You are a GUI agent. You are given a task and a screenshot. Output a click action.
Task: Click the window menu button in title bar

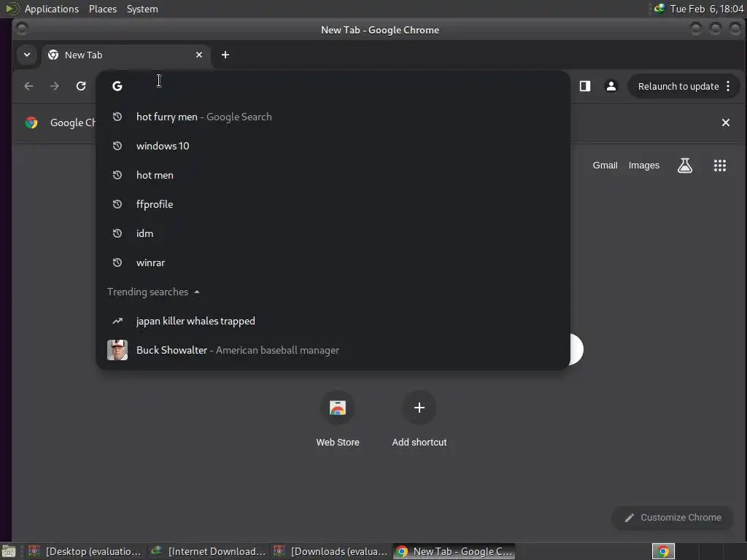coord(22,29)
